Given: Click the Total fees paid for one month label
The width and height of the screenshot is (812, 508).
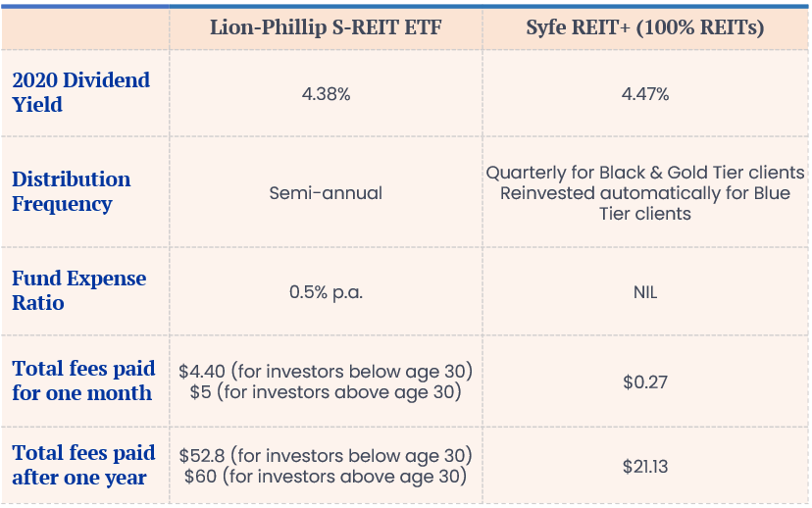Looking at the screenshot, I should pyautogui.click(x=83, y=381).
